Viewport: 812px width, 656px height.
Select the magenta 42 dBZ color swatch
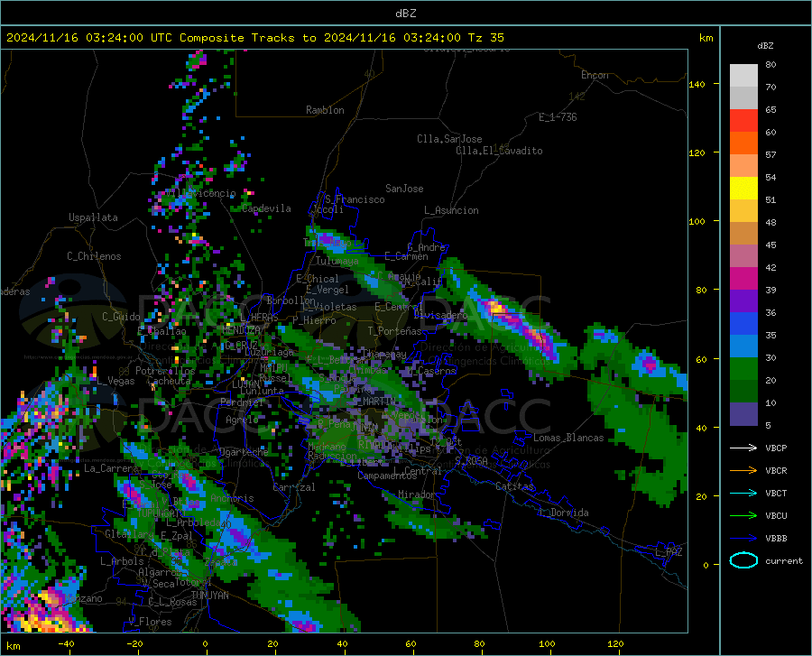coord(743,279)
